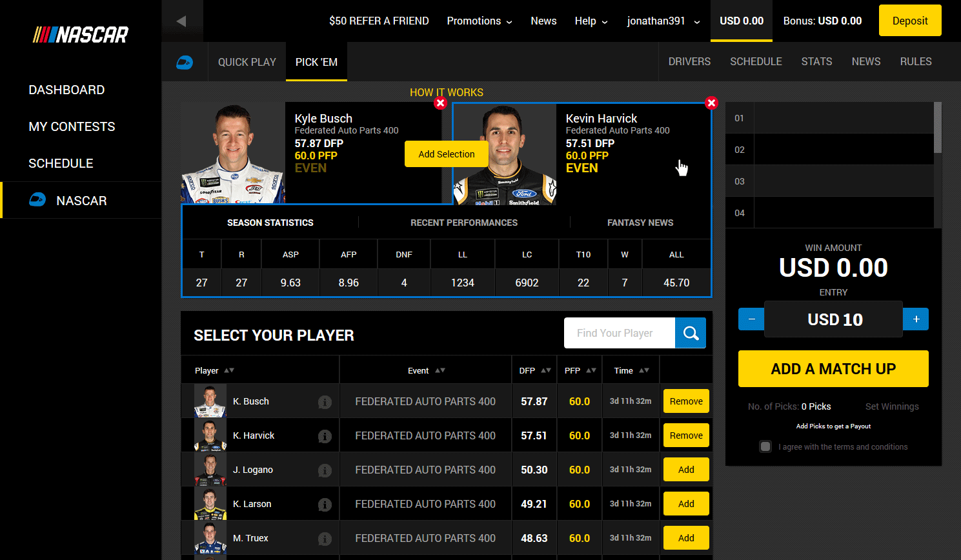Open the Promotions dropdown

[x=480, y=21]
